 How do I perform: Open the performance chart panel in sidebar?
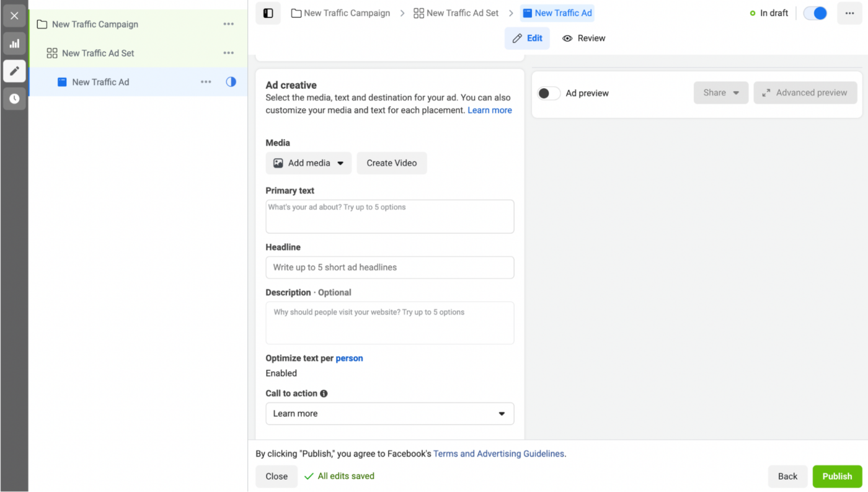tap(14, 43)
